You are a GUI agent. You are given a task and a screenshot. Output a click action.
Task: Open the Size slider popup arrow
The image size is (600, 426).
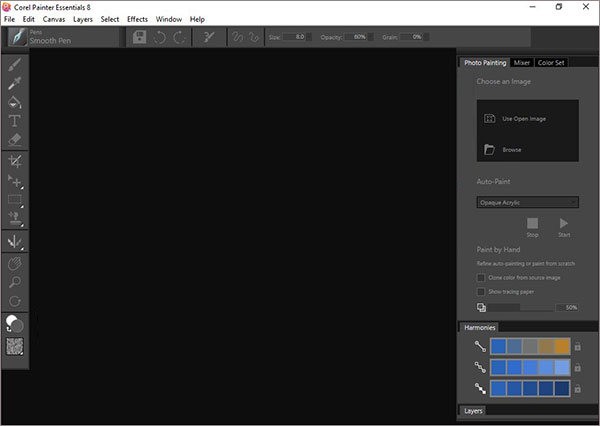click(309, 37)
